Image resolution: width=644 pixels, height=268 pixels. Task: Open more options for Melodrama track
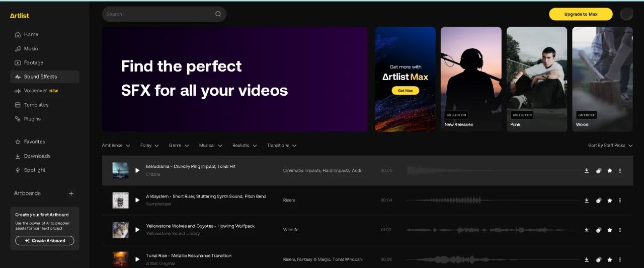click(x=620, y=171)
